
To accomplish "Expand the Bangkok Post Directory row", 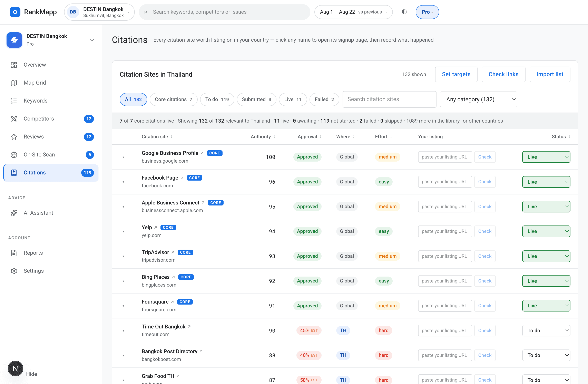I will [123, 356].
